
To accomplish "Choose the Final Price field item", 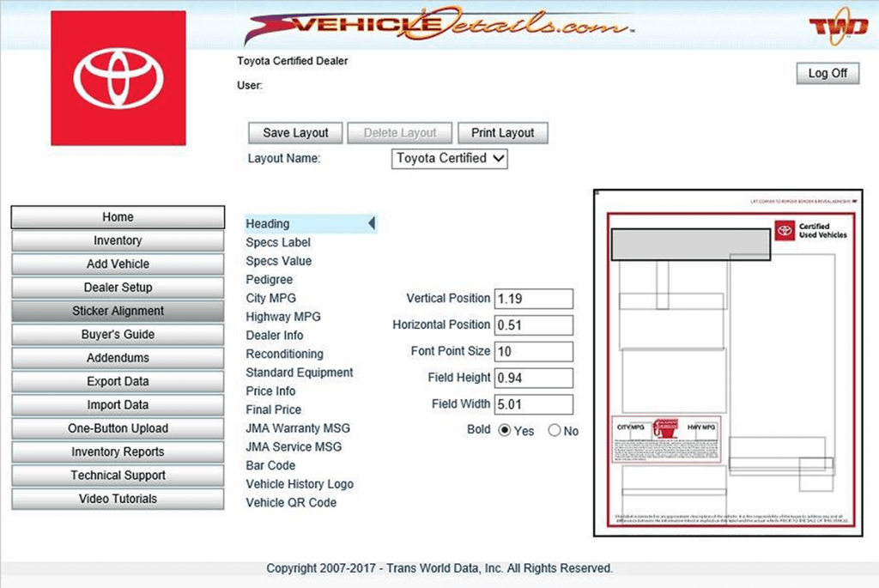I will (x=273, y=409).
